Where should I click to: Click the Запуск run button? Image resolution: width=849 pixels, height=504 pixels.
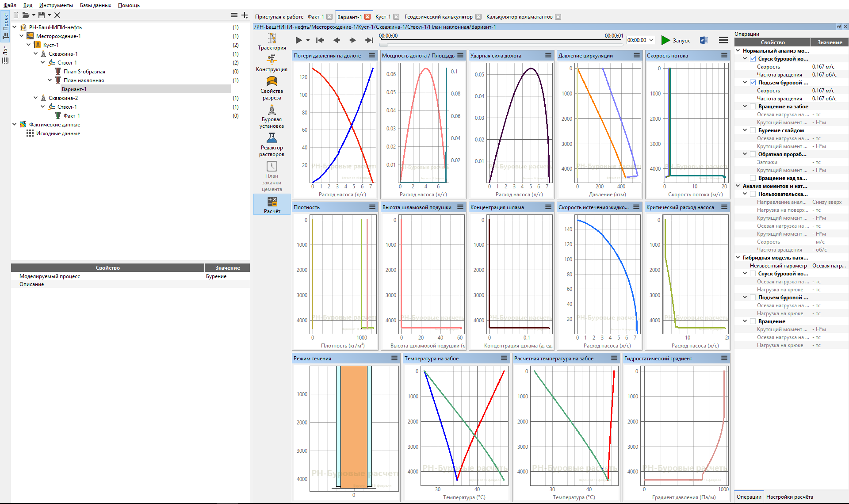(x=675, y=40)
